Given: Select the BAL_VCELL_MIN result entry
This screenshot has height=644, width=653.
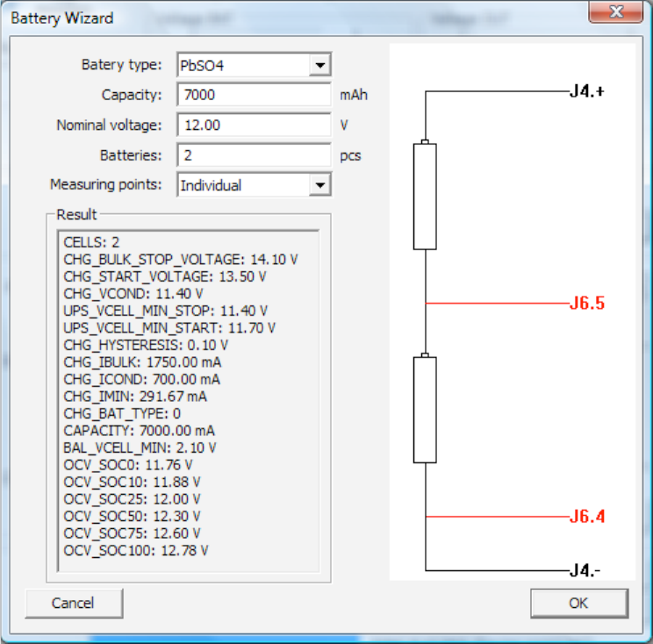Looking at the screenshot, I should (140, 447).
